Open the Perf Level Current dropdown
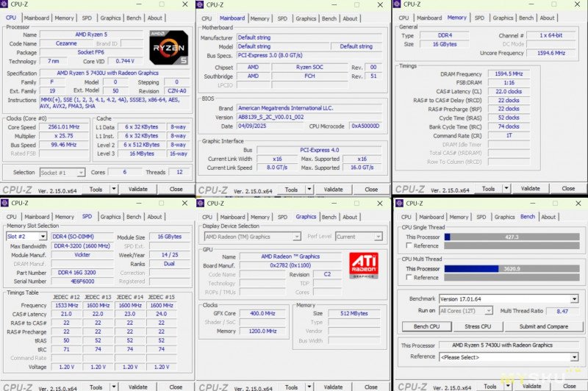 [x=359, y=237]
